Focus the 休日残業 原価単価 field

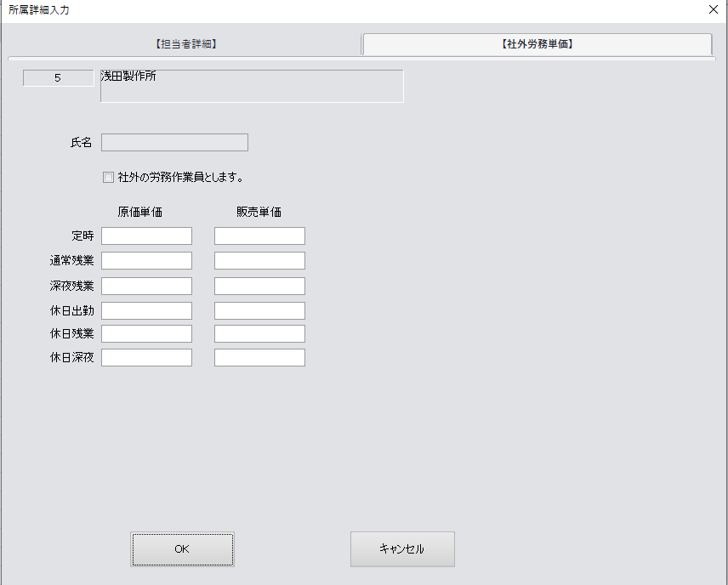(x=146, y=333)
